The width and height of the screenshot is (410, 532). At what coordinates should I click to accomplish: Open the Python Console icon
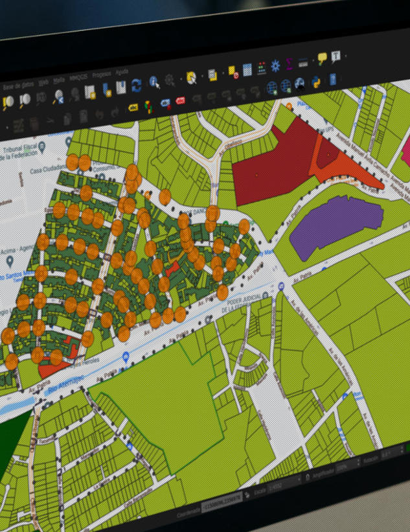[315, 82]
